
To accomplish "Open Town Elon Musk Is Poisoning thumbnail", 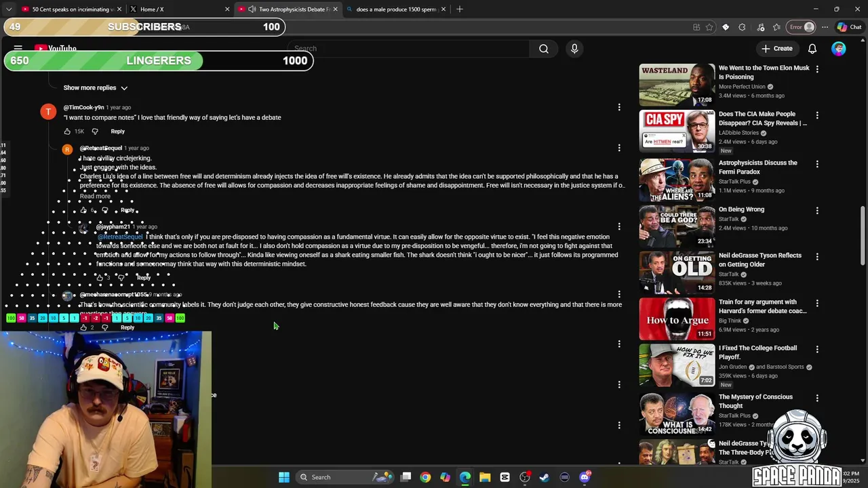I will pos(677,85).
